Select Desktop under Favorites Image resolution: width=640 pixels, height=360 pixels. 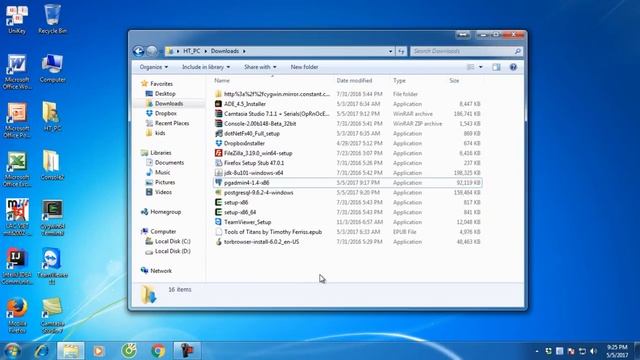pyautogui.click(x=165, y=93)
